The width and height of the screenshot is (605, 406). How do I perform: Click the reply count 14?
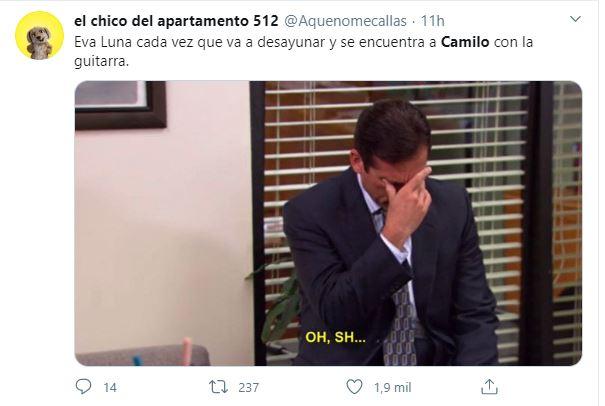(110, 387)
